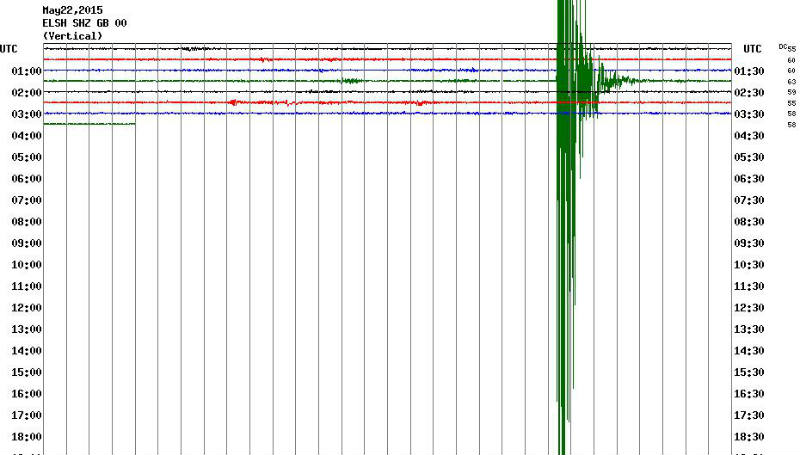The image size is (800, 455).
Task: Click the (Vertical) component label
Action: 72,35
